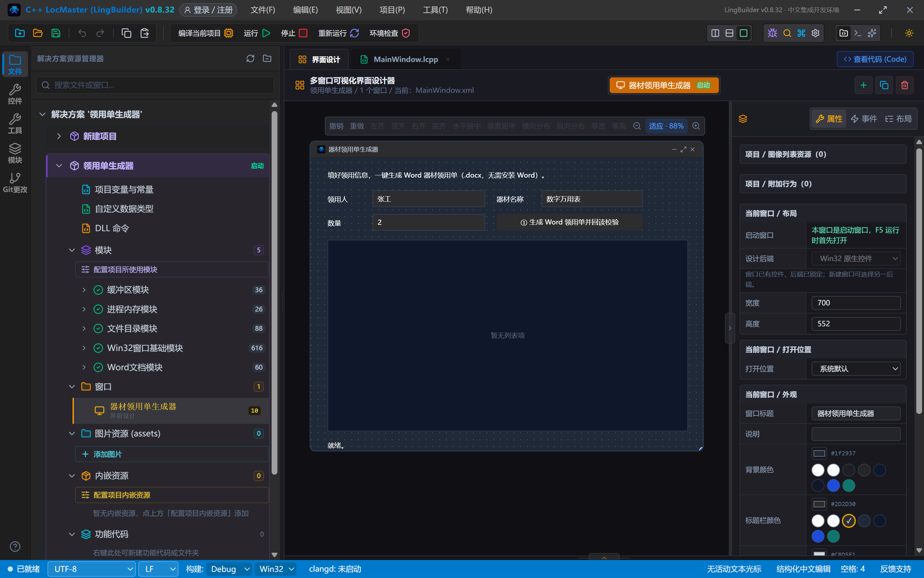Switch to the 事件 properties tab
The height and width of the screenshot is (578, 924).
tap(864, 119)
